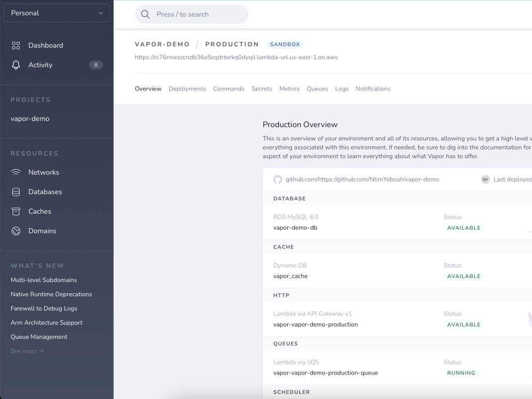Open the Dashboard via the grid icon
Viewport: 532px width, 399px height.
coord(16,45)
